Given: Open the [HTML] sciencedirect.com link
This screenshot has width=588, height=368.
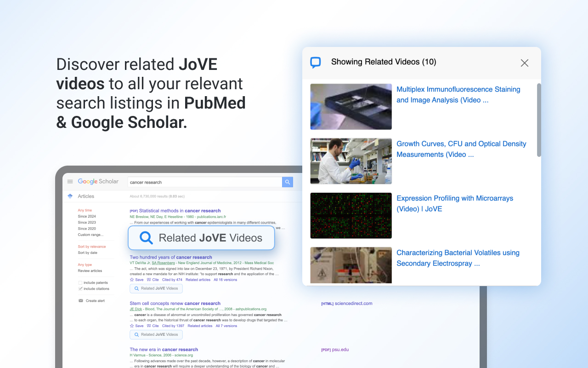Looking at the screenshot, I should tap(347, 304).
